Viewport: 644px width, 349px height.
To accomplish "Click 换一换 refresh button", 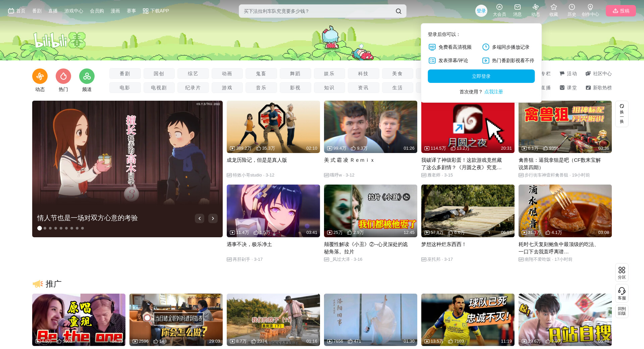I will pyautogui.click(x=622, y=114).
